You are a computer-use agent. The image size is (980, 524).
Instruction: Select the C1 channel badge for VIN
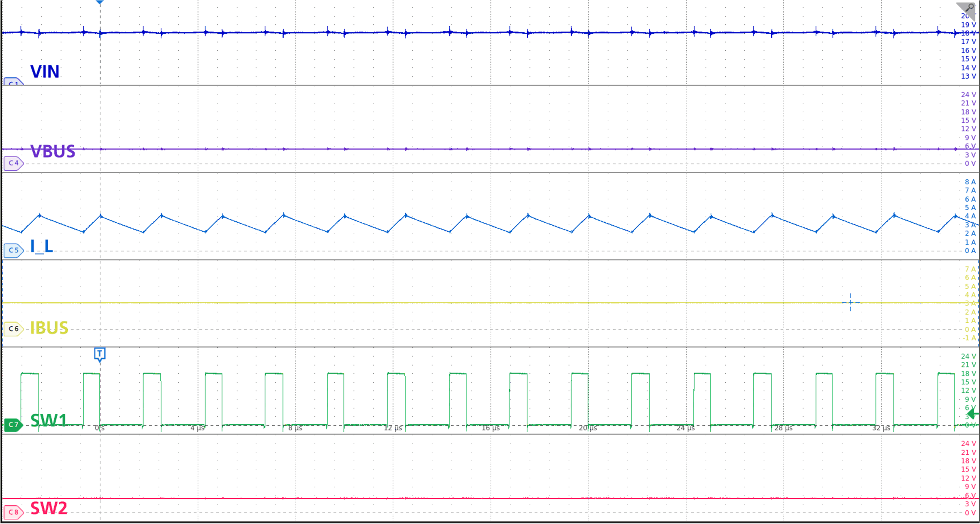click(13, 83)
